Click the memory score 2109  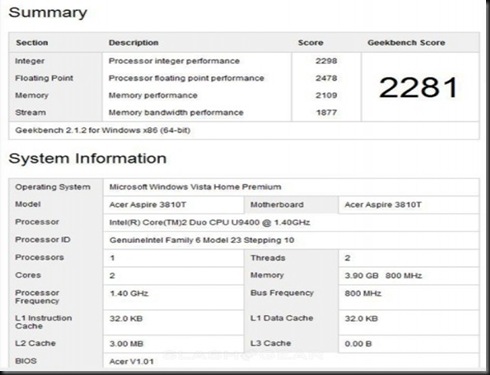point(326,95)
